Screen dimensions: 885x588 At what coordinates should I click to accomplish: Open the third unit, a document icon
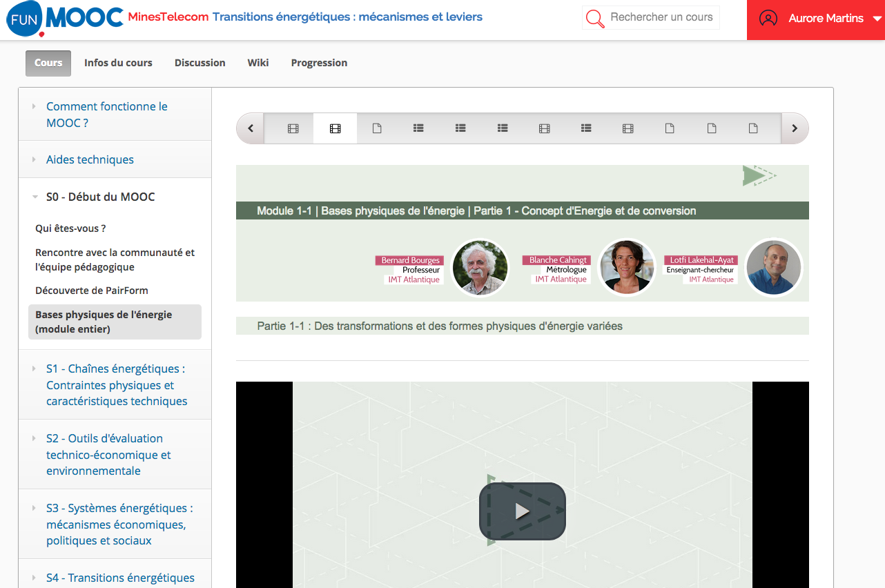pyautogui.click(x=377, y=128)
